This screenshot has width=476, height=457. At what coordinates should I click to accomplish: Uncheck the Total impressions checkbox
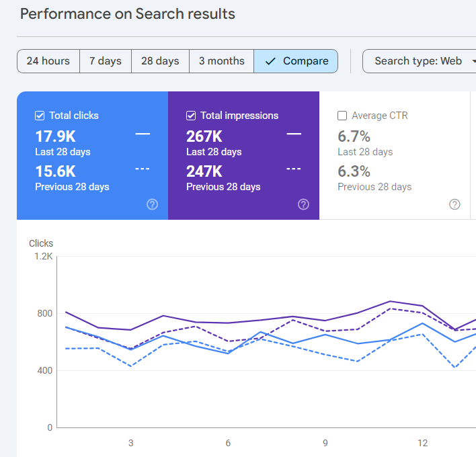[191, 116]
